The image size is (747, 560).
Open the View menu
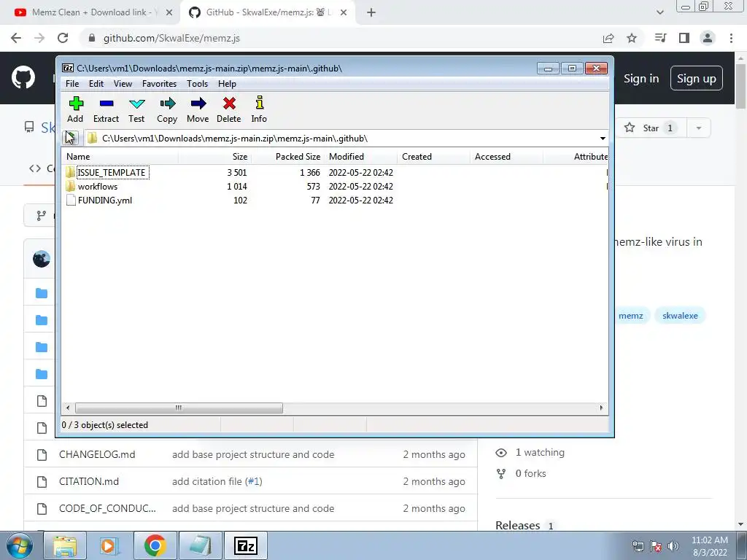click(x=123, y=84)
